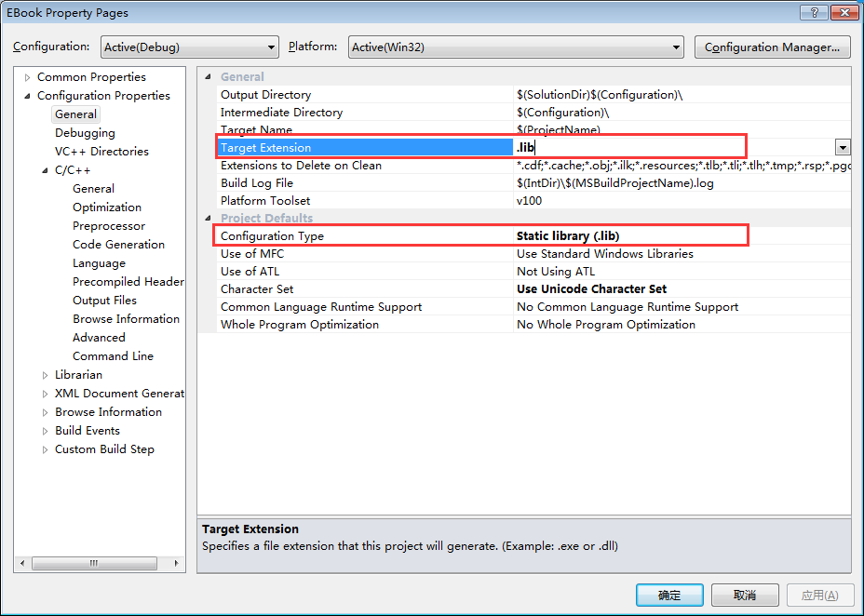Select Code Generation under C/C++
Screen dimensions: 864x616
click(118, 245)
